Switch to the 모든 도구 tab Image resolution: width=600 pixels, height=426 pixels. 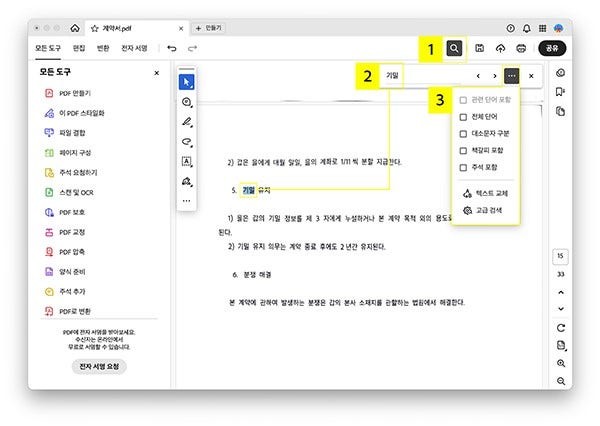point(48,48)
